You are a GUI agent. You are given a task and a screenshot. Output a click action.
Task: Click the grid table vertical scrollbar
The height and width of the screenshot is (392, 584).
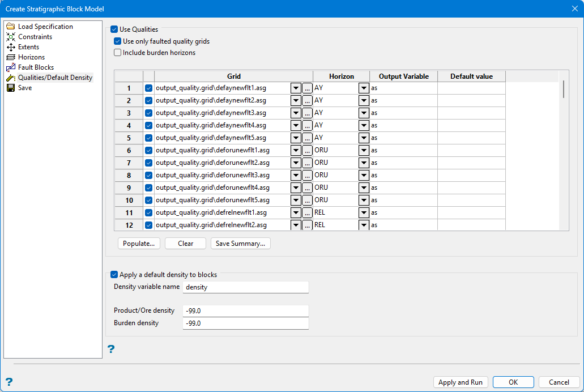(x=563, y=90)
